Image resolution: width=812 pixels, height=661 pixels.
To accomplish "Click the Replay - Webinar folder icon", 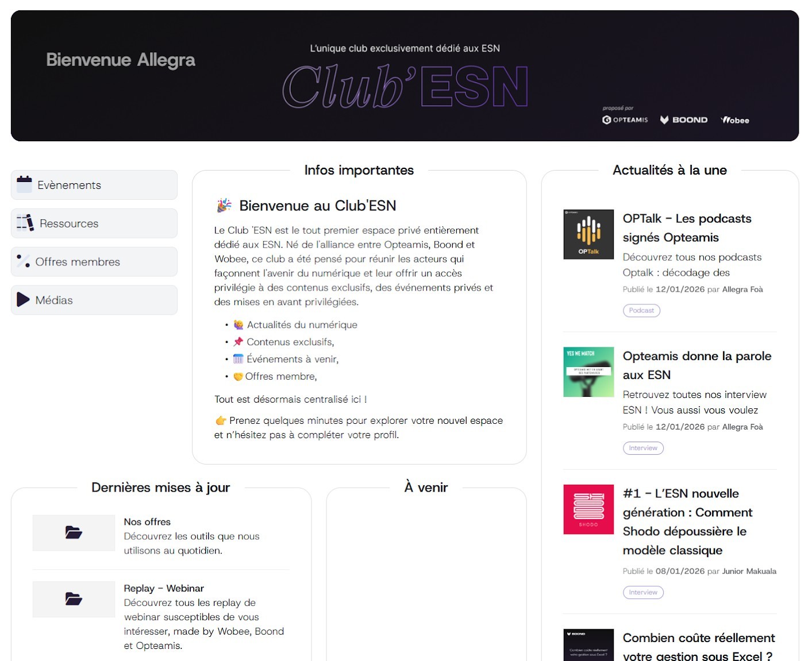I will coord(74,599).
